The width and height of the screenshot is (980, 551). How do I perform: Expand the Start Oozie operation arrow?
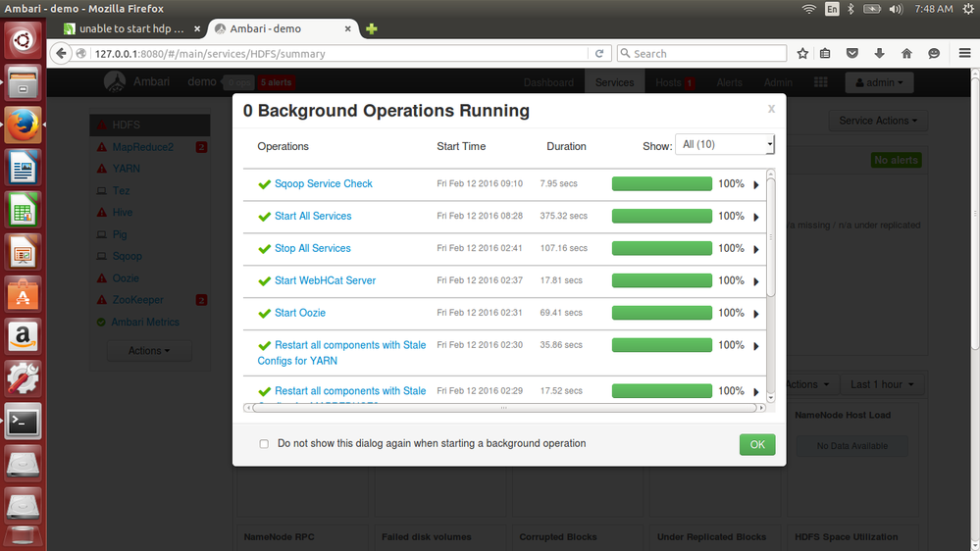coord(756,315)
